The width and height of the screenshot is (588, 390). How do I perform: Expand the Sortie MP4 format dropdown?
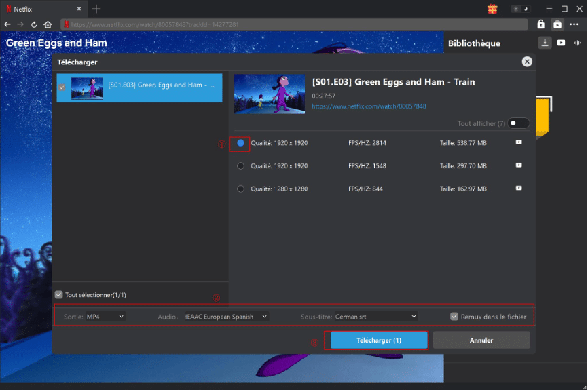click(x=105, y=317)
